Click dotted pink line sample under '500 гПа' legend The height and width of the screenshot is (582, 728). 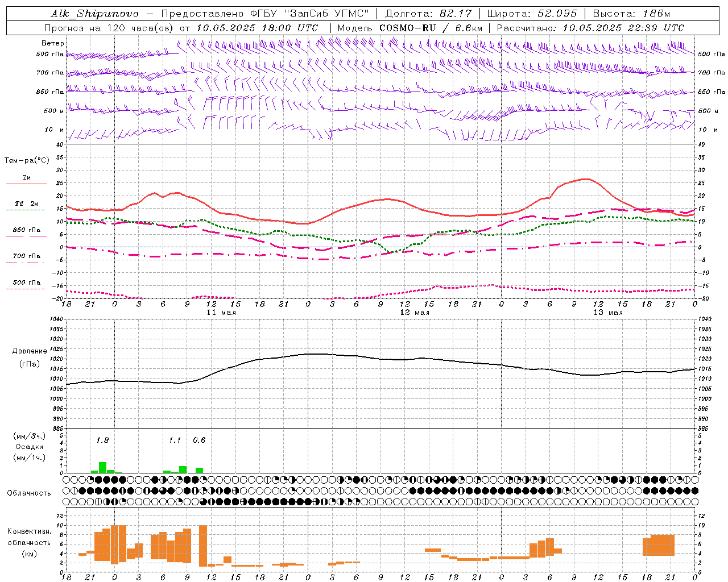coord(26,289)
